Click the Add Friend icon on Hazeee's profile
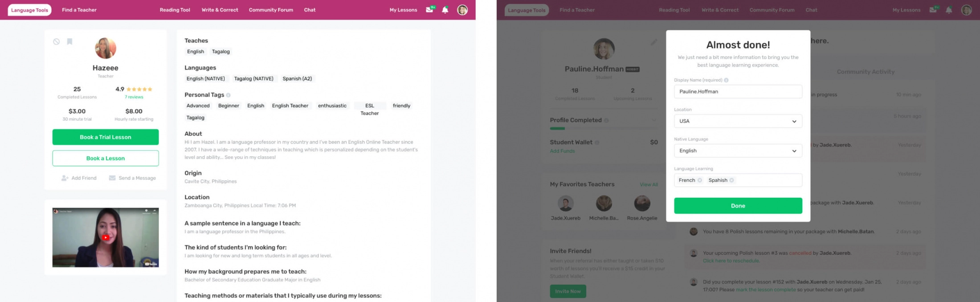 point(64,178)
